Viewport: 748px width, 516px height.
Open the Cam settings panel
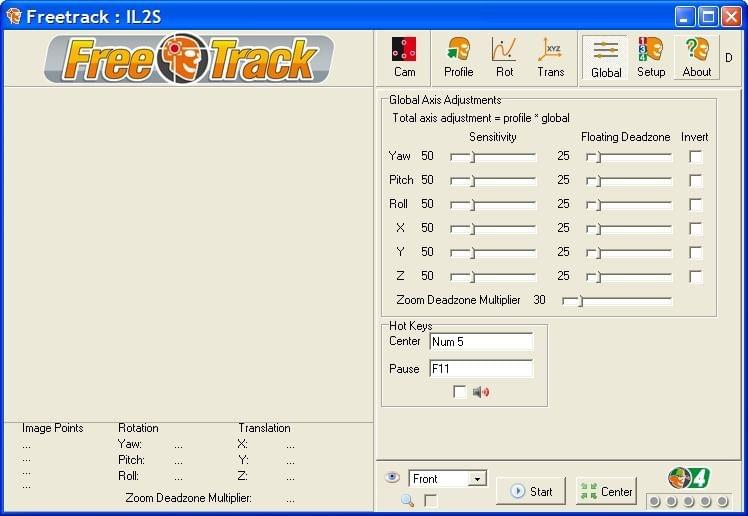point(404,57)
